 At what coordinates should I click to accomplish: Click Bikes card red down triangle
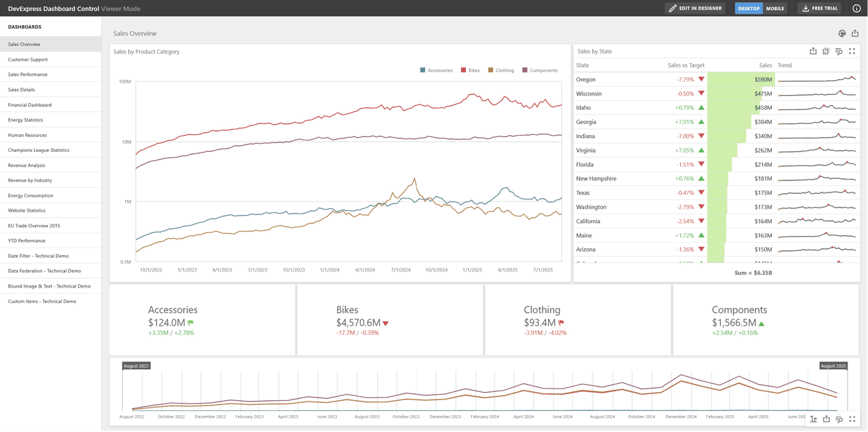point(385,323)
